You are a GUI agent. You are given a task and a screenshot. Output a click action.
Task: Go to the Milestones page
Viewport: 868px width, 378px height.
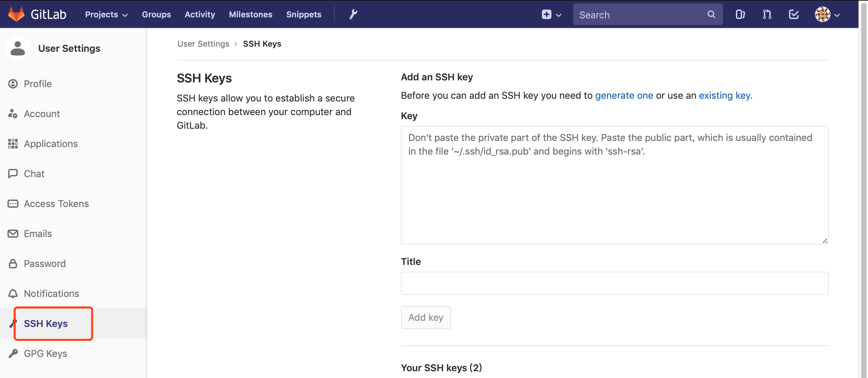(251, 14)
